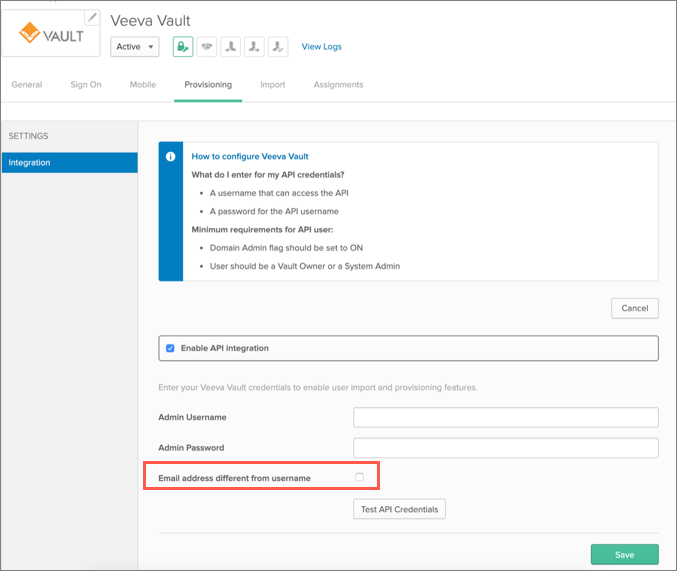This screenshot has width=677, height=571.
Task: Check Email address different from username
Action: [x=360, y=478]
